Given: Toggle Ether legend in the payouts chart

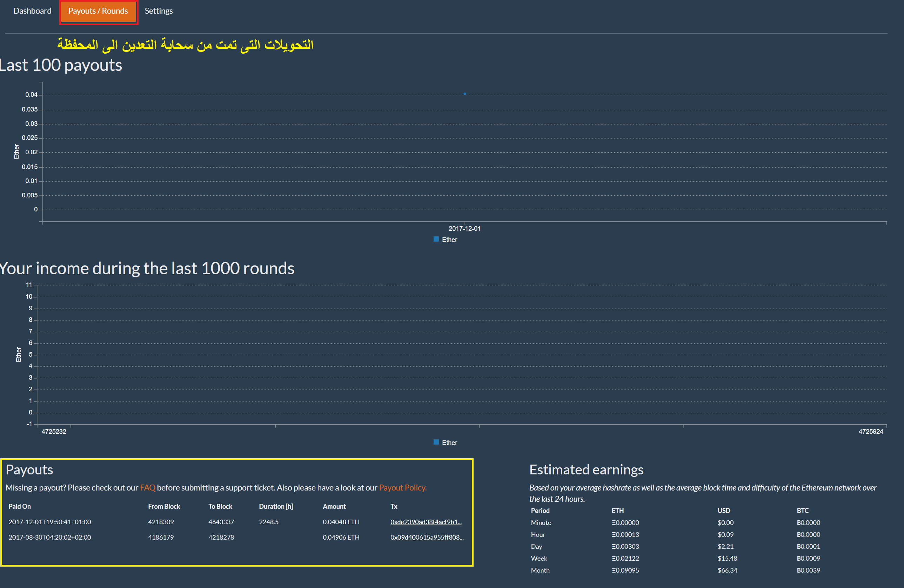Looking at the screenshot, I should pos(446,239).
